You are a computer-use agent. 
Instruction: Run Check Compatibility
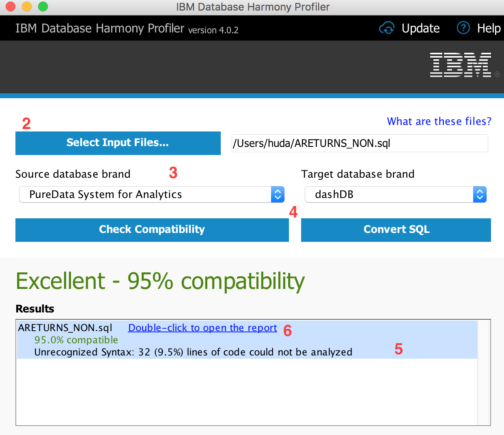point(152,230)
